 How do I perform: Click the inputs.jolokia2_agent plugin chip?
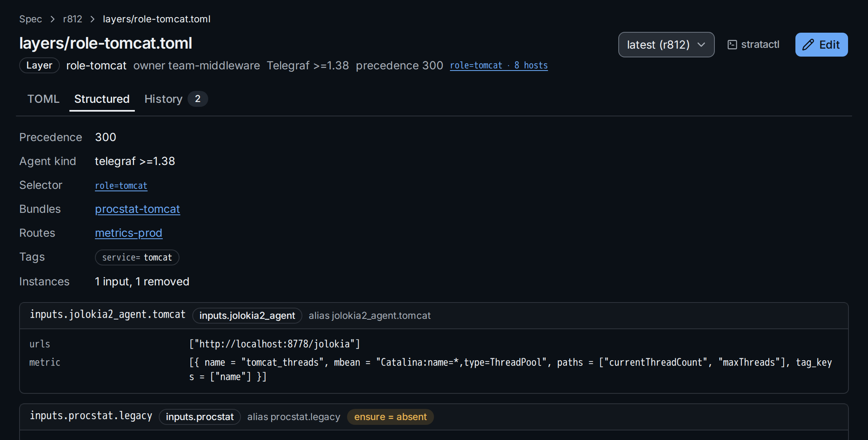tap(247, 316)
